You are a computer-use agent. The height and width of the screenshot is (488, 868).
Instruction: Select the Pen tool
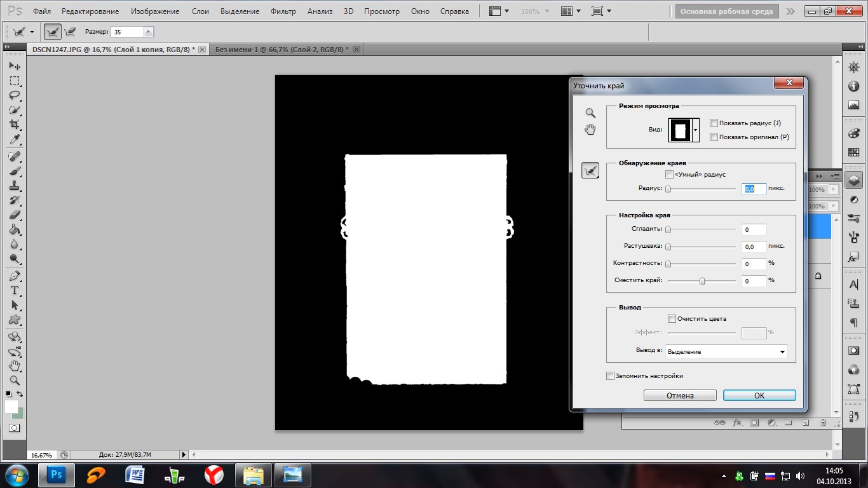point(15,276)
